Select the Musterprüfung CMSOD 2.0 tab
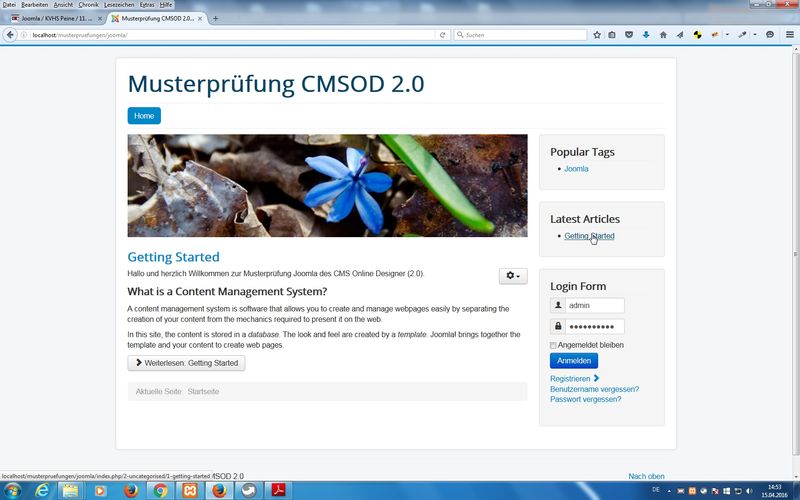 (x=156, y=18)
